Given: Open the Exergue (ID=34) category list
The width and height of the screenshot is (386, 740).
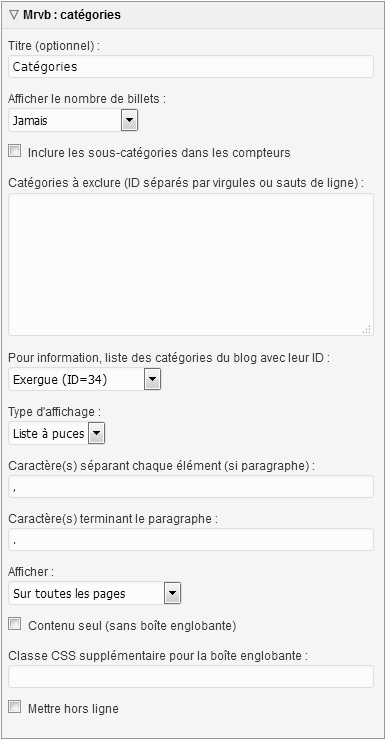Looking at the screenshot, I should pyautogui.click(x=84, y=379).
